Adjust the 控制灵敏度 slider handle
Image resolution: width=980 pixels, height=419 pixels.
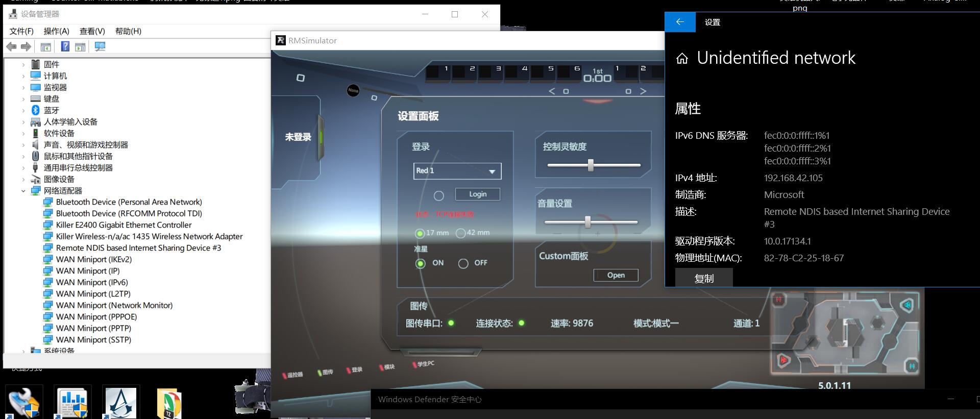point(591,165)
